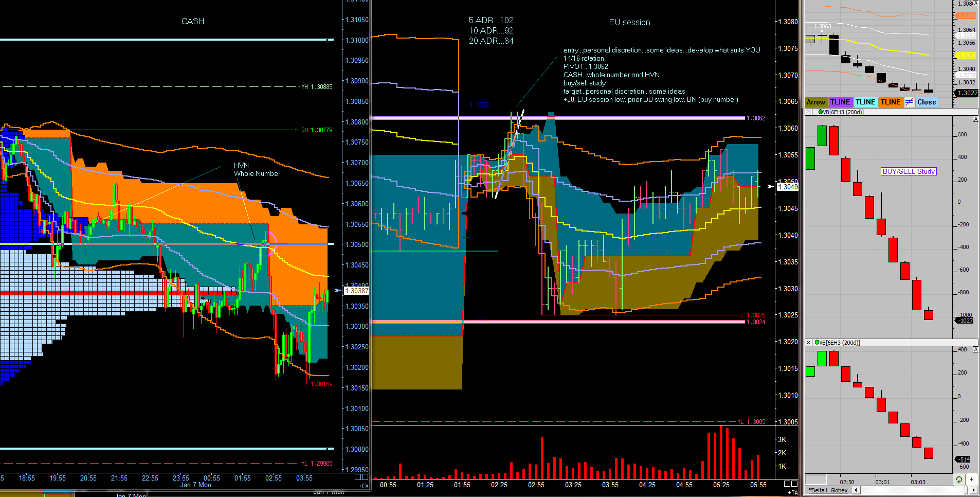Click the crossed parallel lines icon
The image size is (980, 497).
click(909, 102)
